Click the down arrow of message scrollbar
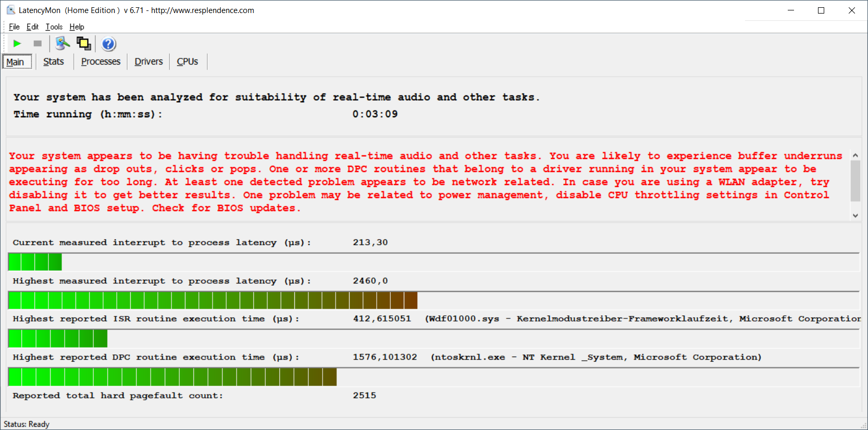Screen dimensions: 868x430 (855, 215)
